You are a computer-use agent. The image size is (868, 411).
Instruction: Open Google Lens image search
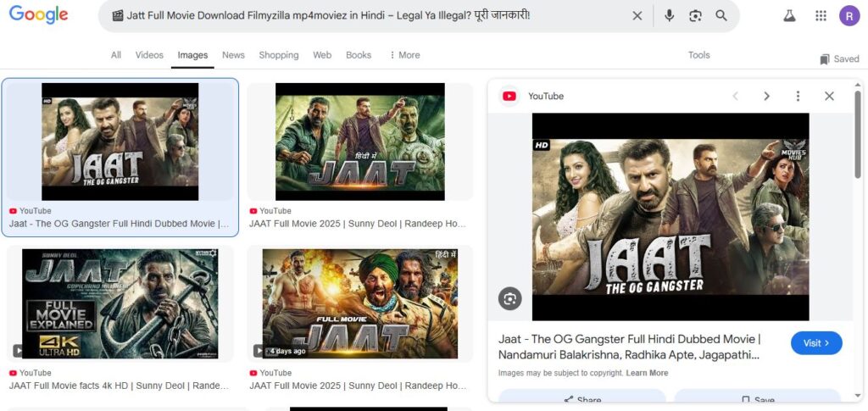coord(695,15)
